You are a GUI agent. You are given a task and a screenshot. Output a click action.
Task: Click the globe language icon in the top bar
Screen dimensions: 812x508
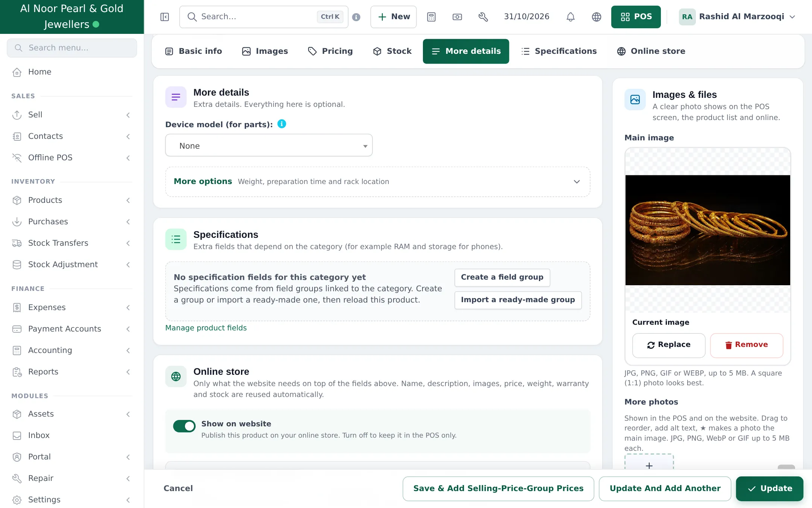[x=597, y=17]
